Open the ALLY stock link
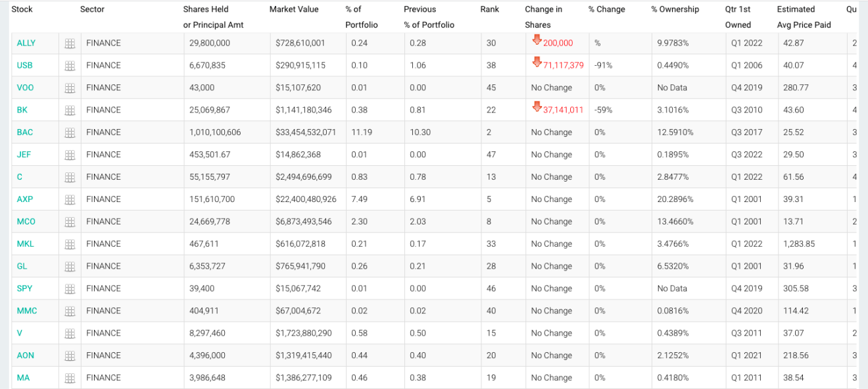This screenshot has width=868, height=389. (x=26, y=43)
